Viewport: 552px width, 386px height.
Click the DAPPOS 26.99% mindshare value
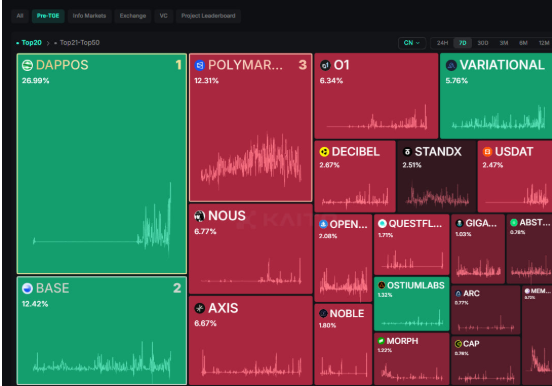(x=36, y=81)
